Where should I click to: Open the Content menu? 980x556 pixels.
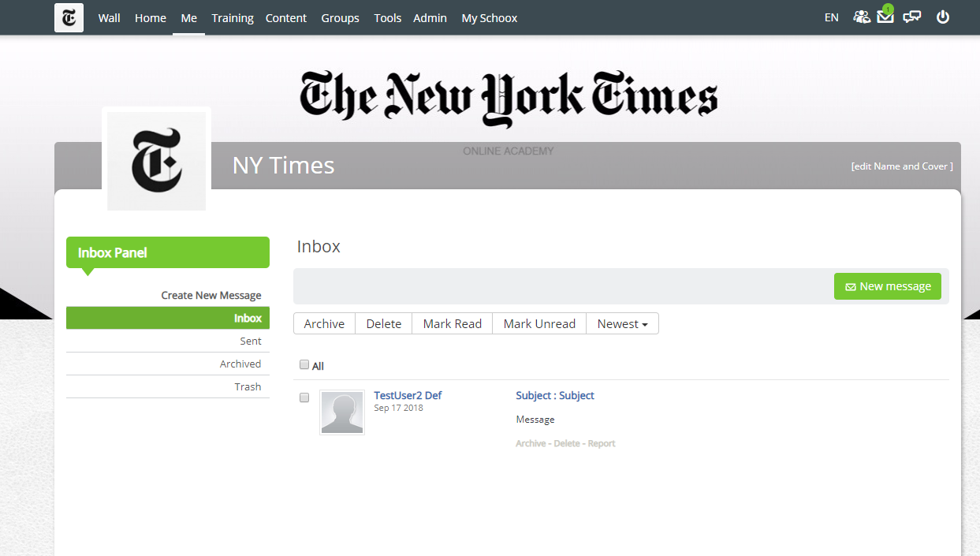(286, 17)
